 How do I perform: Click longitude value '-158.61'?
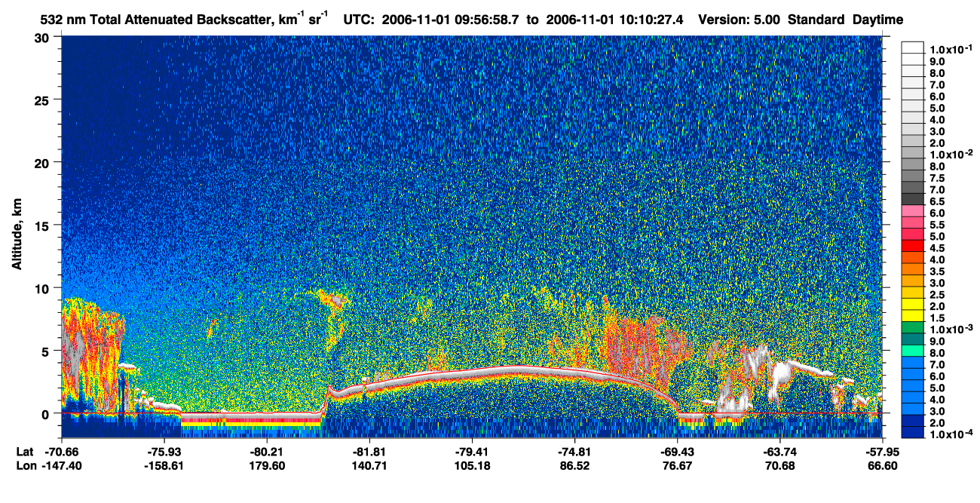pos(164,466)
